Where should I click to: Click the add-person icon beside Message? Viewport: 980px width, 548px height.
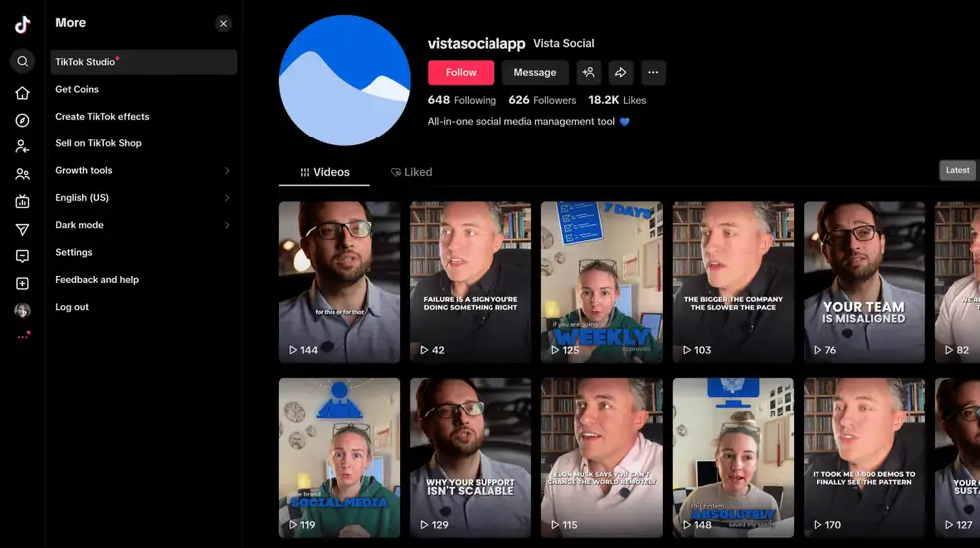(x=589, y=72)
